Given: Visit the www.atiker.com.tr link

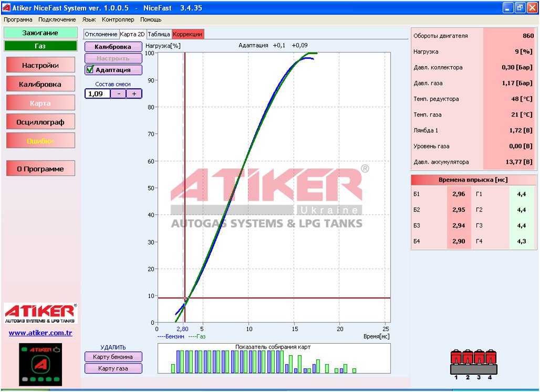Looking at the screenshot, I should click(40, 333).
